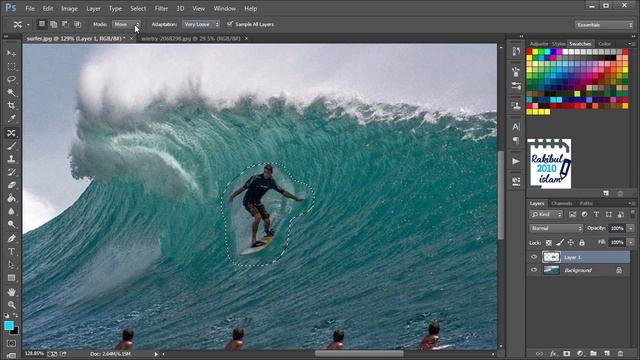
Task: Select the Hand tool
Action: [x=11, y=292]
